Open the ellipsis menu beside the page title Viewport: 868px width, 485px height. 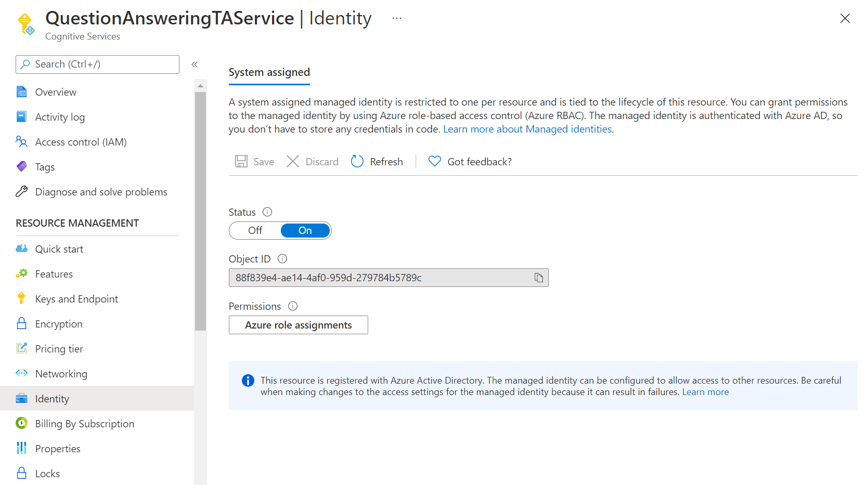[396, 17]
